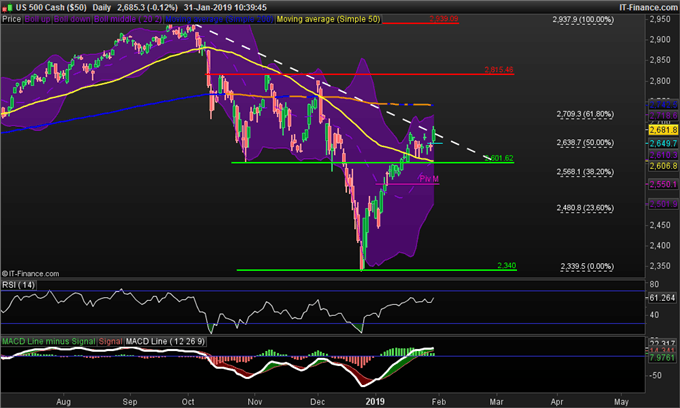Viewport: 680px width, 408px height.
Task: Click the 2,568.1 (38.20%) Fibonacci label
Action: pyautogui.click(x=585, y=172)
